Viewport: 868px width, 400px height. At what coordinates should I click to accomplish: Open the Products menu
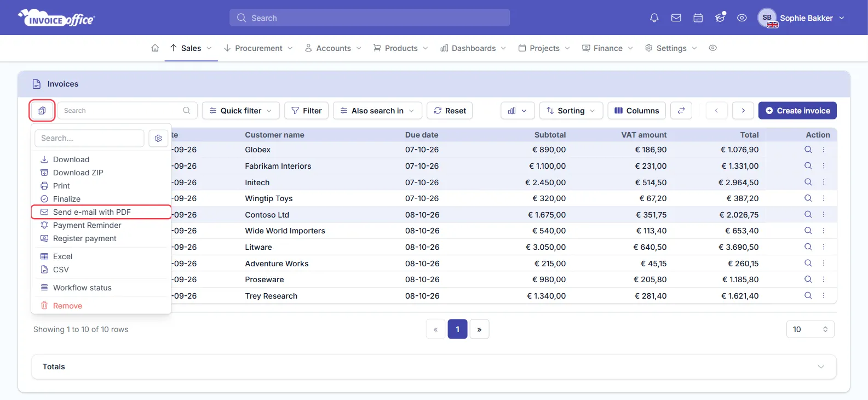pos(401,48)
